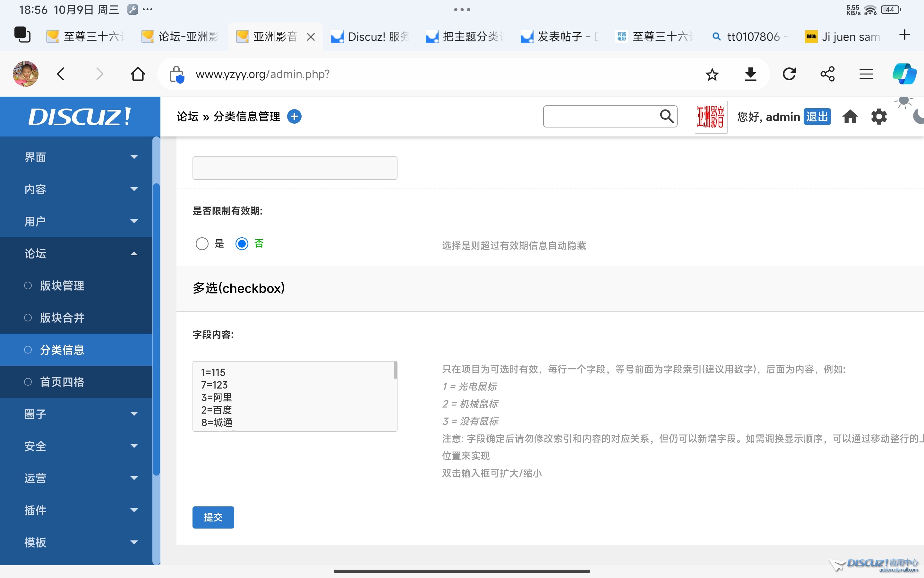Screen dimensions: 924x578
Task: Go to site home via house icon in admin header
Action: (850, 117)
